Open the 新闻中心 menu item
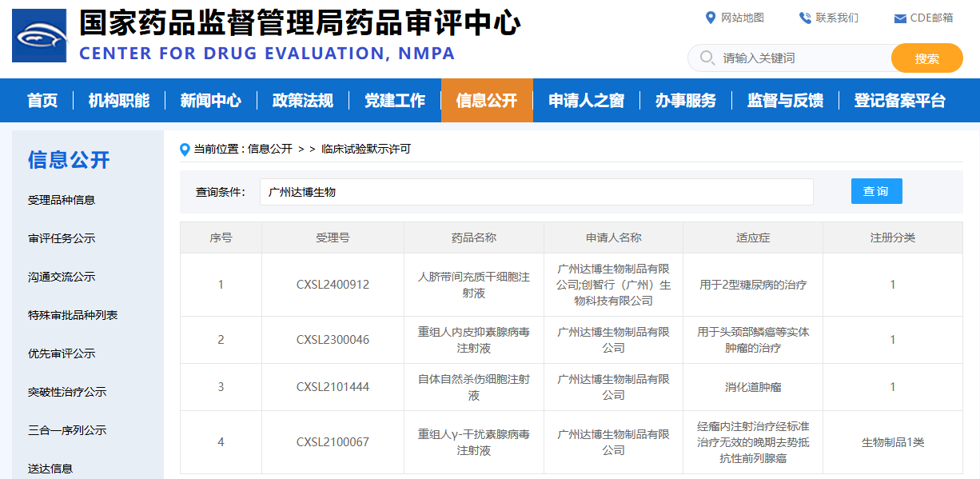The width and height of the screenshot is (980, 479). point(210,101)
